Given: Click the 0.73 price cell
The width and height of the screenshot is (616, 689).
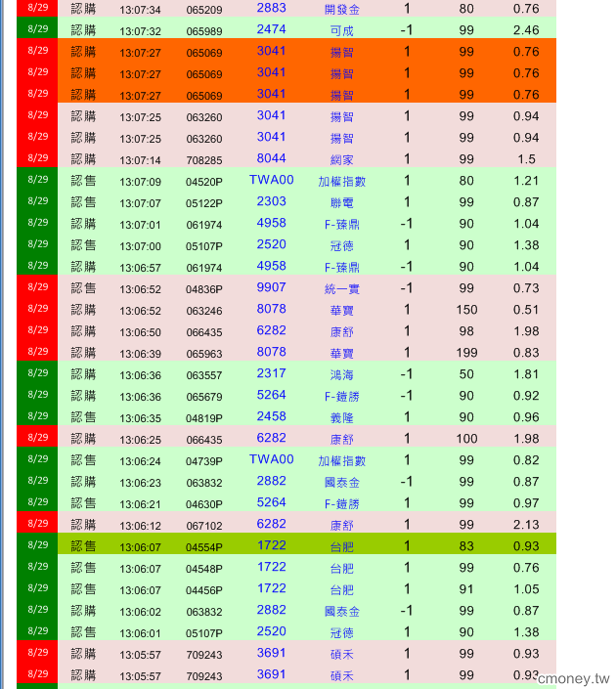Looking at the screenshot, I should pyautogui.click(x=526, y=288).
